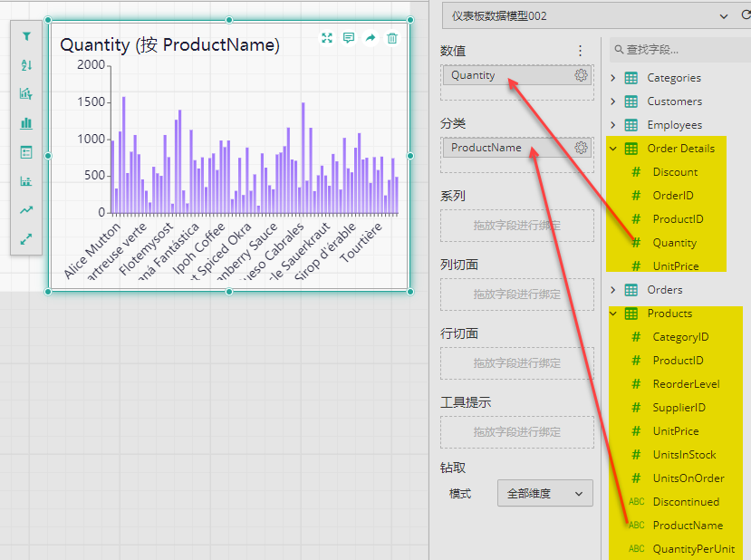Select Discount field under Order Details
This screenshot has height=560, width=751.
[675, 172]
